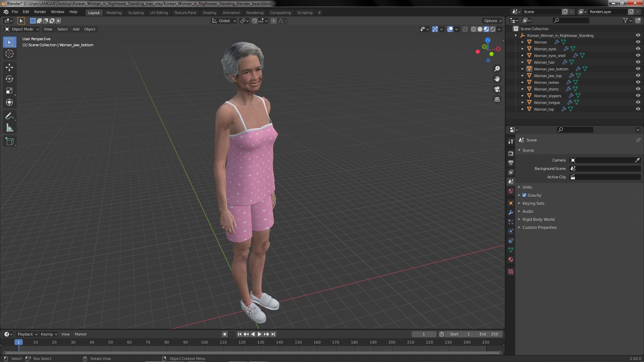Switch to the Shading workspace tab
Image resolution: width=644 pixels, height=362 pixels.
pyautogui.click(x=209, y=13)
